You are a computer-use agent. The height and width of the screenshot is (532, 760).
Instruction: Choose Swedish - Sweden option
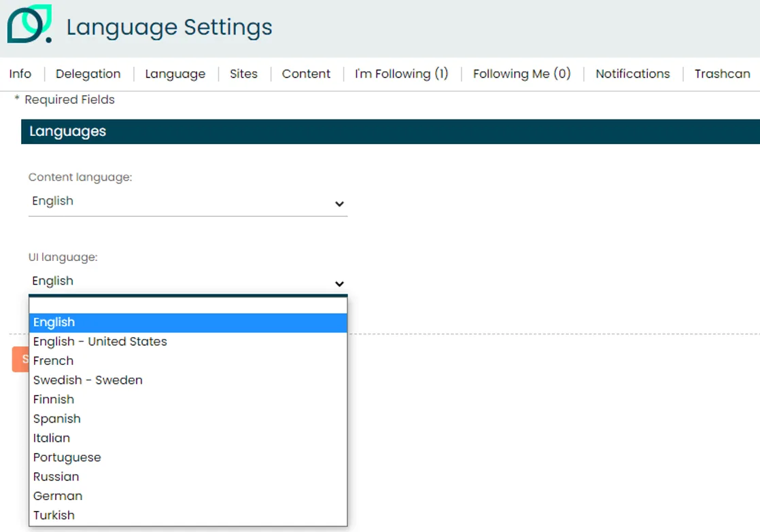(188, 380)
